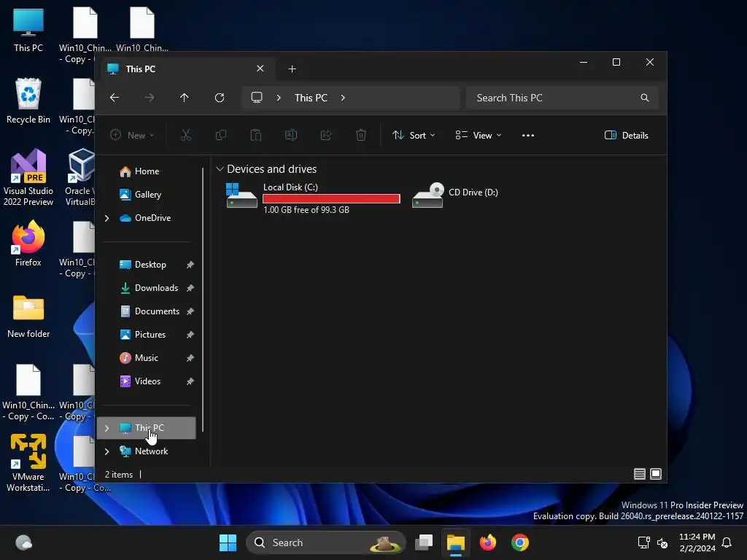Select VMware Workstation desktop shortcut
This screenshot has width=747, height=560.
28,463
